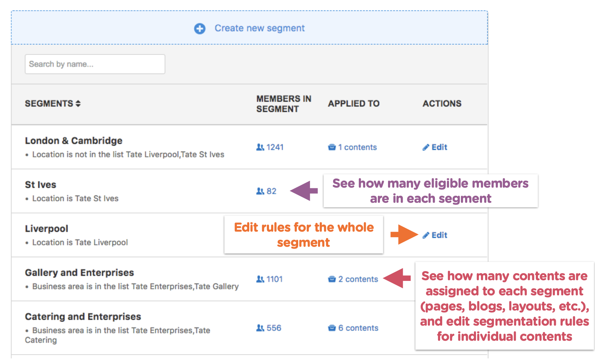Screen dimensions: 595x364
Task: Click the APPLIED TO column header
Action: [354, 103]
